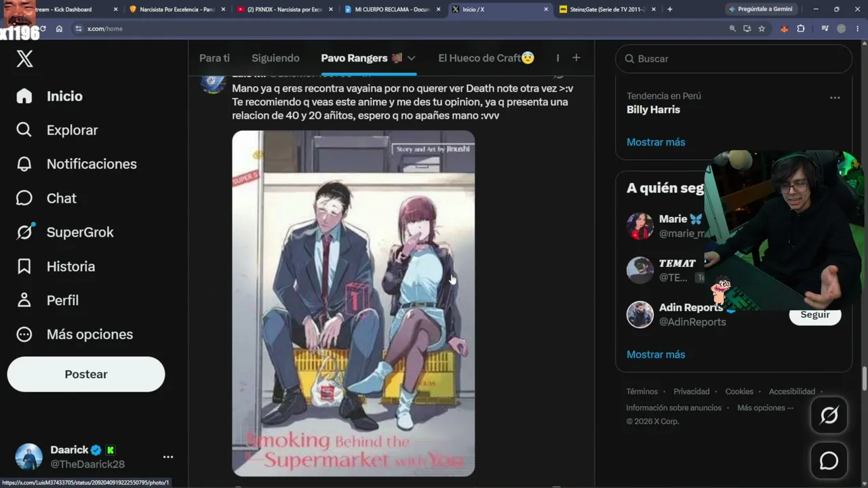Switch to PXNDX YouTube browser tab

(x=283, y=9)
